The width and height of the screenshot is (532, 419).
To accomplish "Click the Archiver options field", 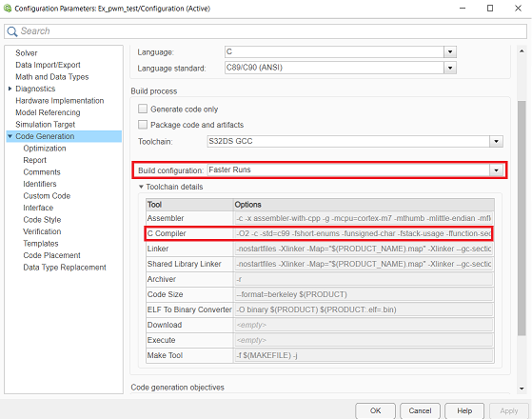I will (364, 279).
